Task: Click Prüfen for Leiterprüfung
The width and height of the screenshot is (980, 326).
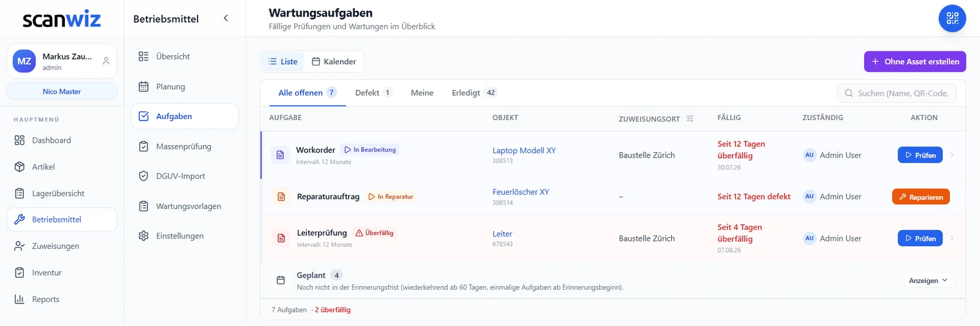Action: [x=920, y=238]
